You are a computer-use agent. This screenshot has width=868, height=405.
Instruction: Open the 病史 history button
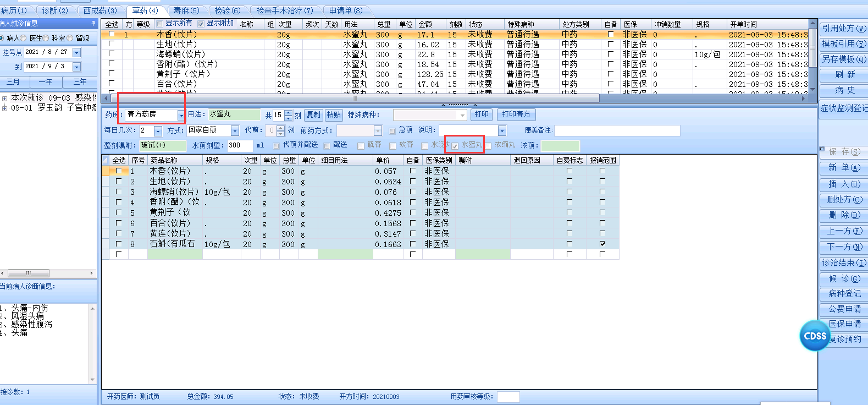pos(844,90)
